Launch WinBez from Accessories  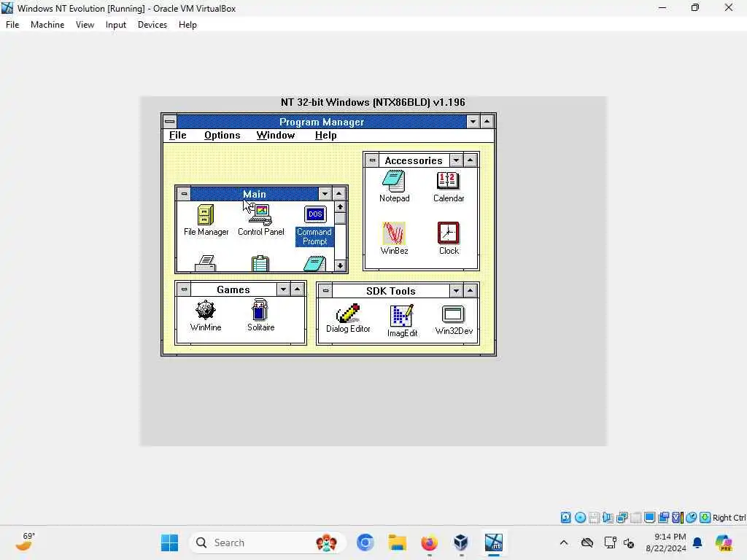394,238
